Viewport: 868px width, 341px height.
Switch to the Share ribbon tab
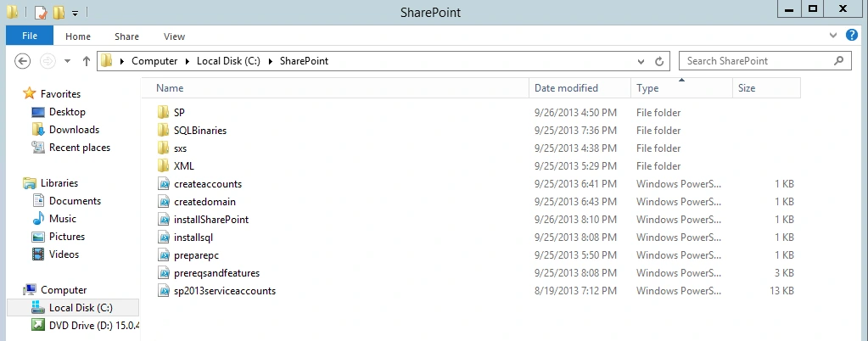click(x=126, y=36)
